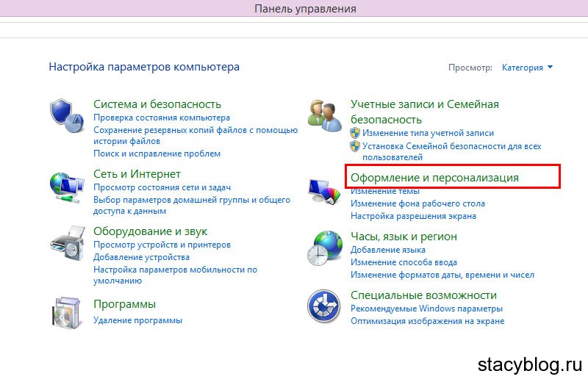Click Настройка разрешения экрана link
Screen dimensions: 588x382
pyautogui.click(x=413, y=216)
